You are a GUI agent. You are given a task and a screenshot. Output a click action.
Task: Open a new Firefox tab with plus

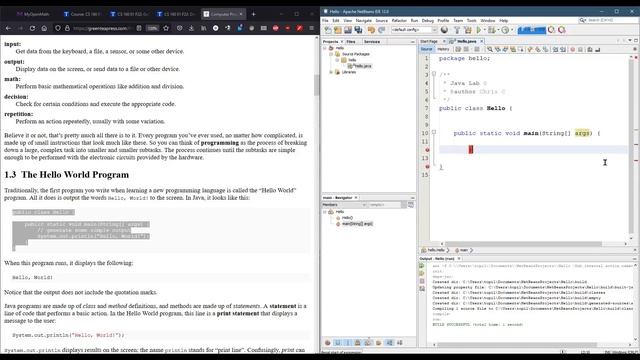coord(253,14)
